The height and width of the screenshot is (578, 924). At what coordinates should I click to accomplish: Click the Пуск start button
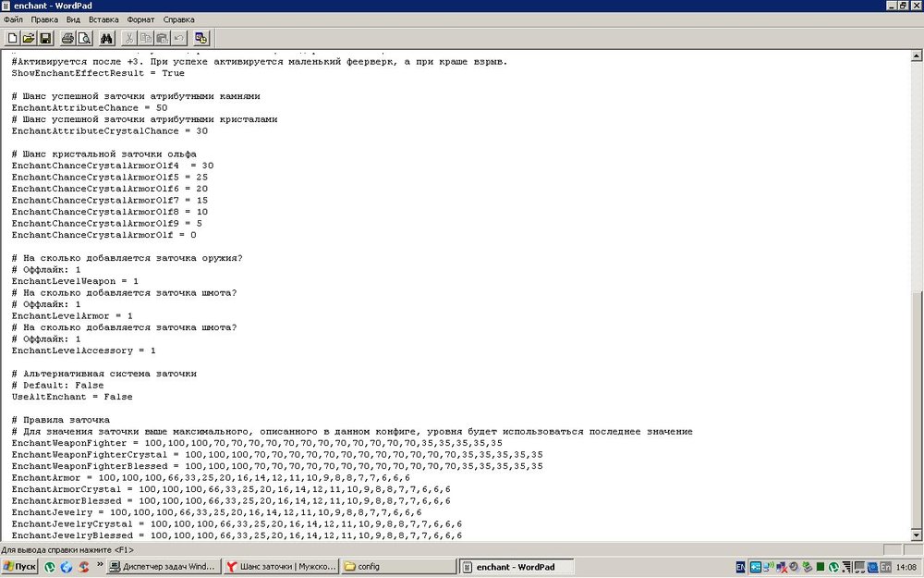[x=20, y=567]
